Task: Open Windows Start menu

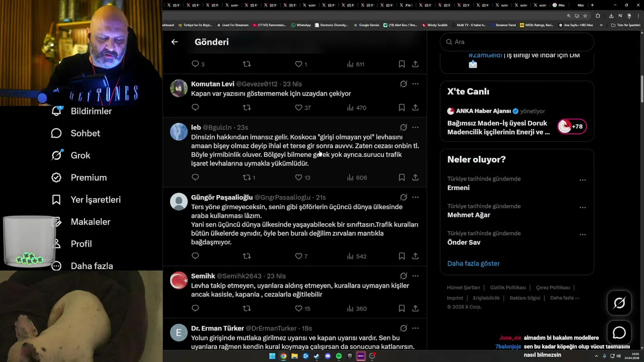Action: [272, 356]
